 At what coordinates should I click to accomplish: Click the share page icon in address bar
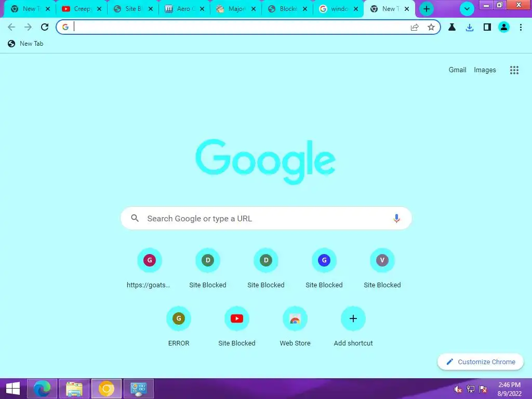pyautogui.click(x=415, y=27)
